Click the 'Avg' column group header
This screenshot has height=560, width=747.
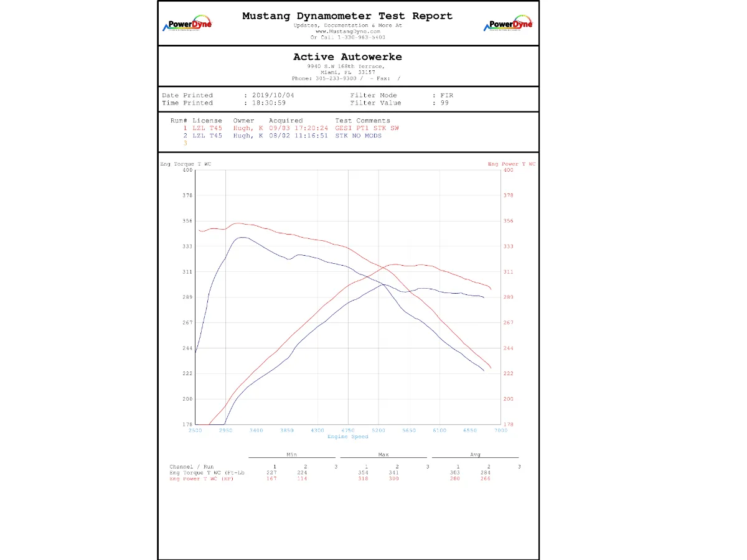coord(475,454)
